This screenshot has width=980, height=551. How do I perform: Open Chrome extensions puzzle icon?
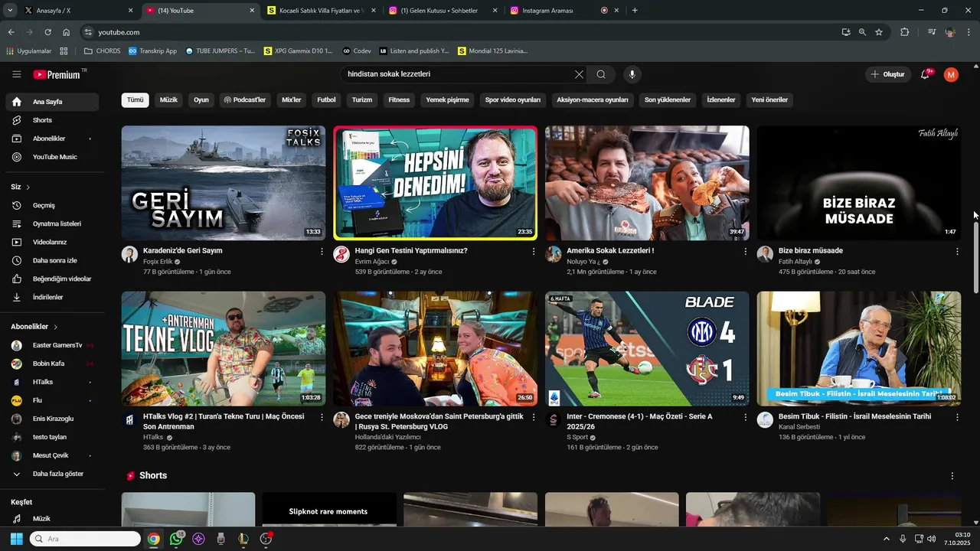pos(905,32)
